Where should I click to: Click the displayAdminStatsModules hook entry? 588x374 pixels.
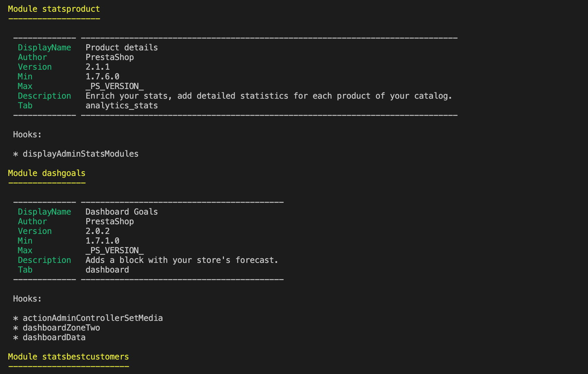[81, 154]
